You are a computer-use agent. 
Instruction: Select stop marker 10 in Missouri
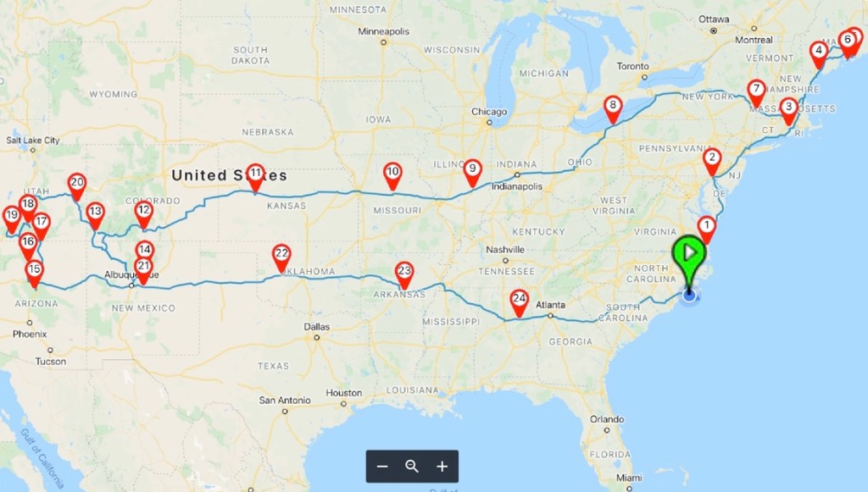click(x=392, y=176)
